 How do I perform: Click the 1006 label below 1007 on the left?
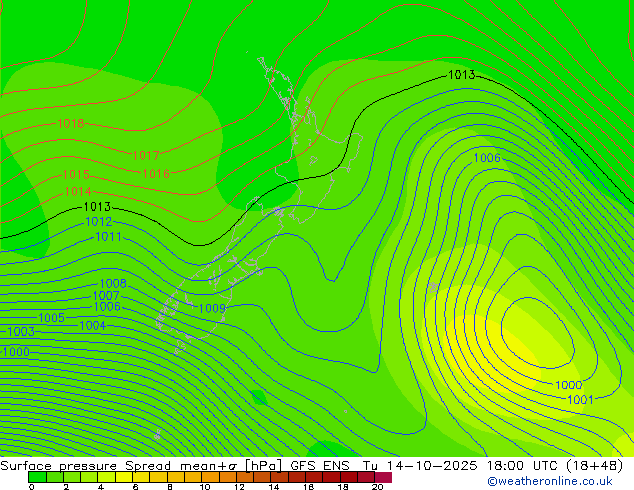[x=107, y=306]
